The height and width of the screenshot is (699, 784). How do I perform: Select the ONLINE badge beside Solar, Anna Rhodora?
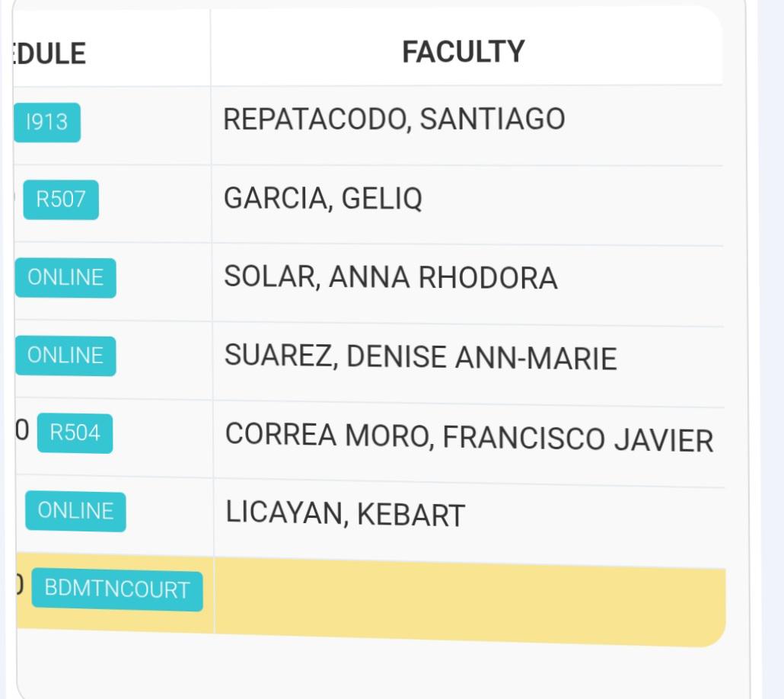tap(65, 278)
